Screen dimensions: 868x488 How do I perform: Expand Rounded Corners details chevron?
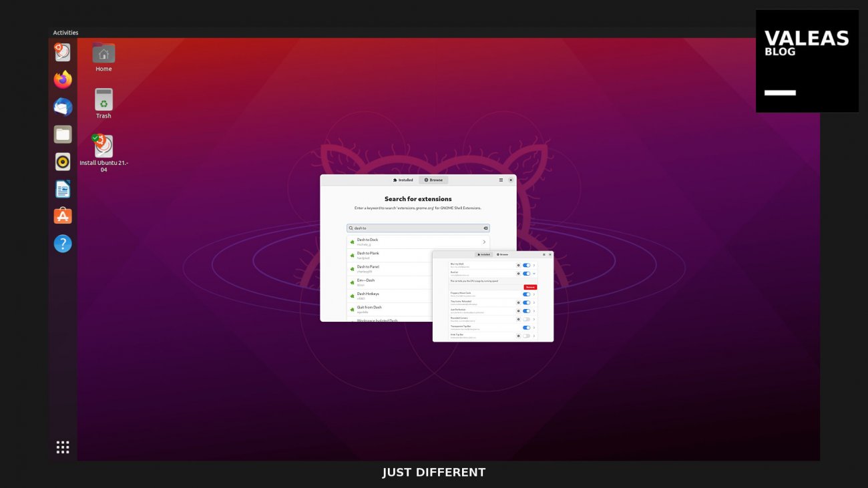click(534, 319)
